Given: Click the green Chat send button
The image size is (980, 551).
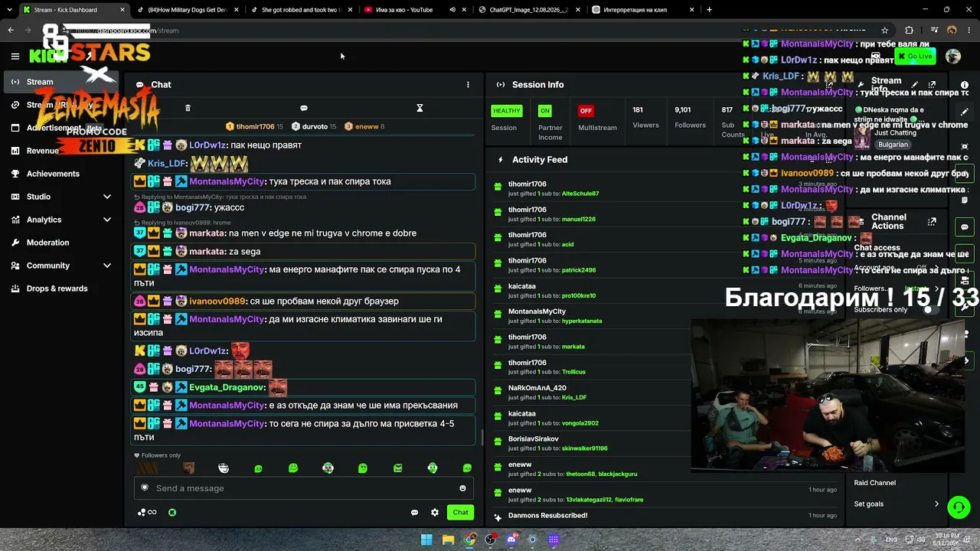Looking at the screenshot, I should [460, 512].
